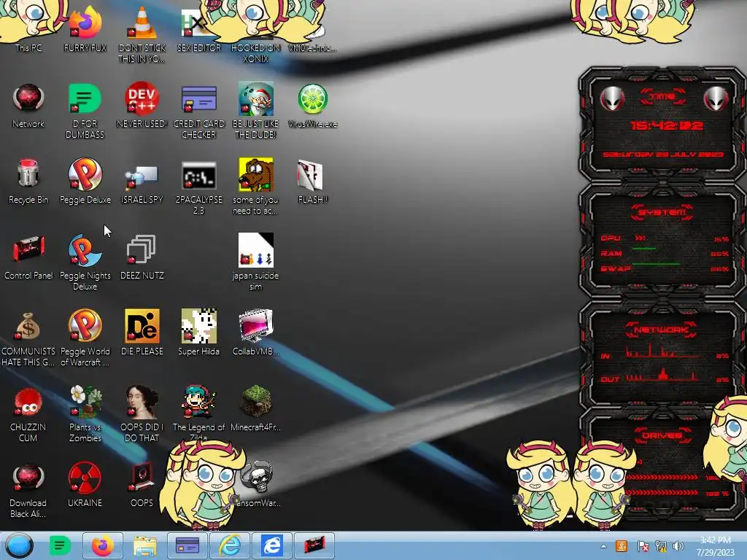Open the FURRYFUX Firefox shortcut on desktop
Screen dimensions: 747x560
tap(85, 28)
